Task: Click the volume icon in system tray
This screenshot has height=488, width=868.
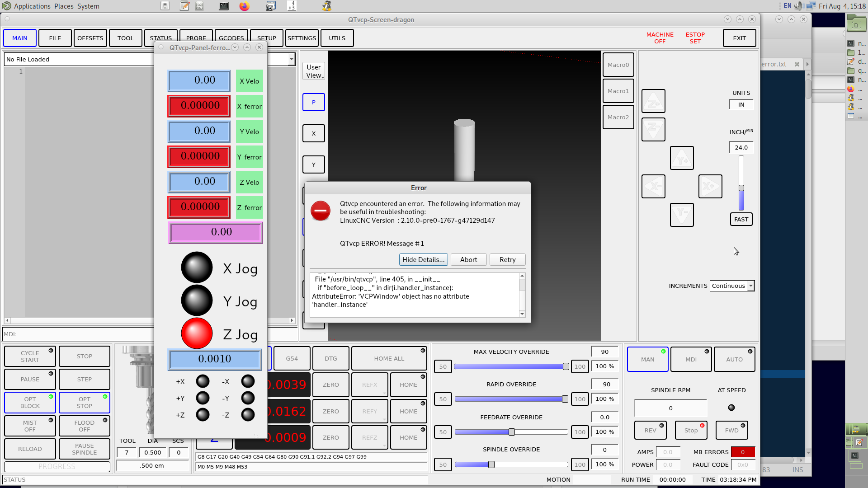Action: [x=799, y=6]
